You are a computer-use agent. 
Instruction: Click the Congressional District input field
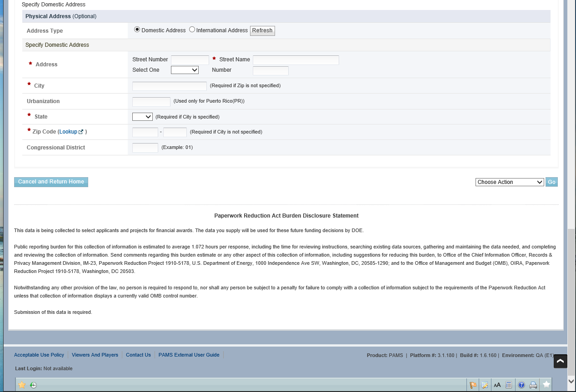point(145,148)
